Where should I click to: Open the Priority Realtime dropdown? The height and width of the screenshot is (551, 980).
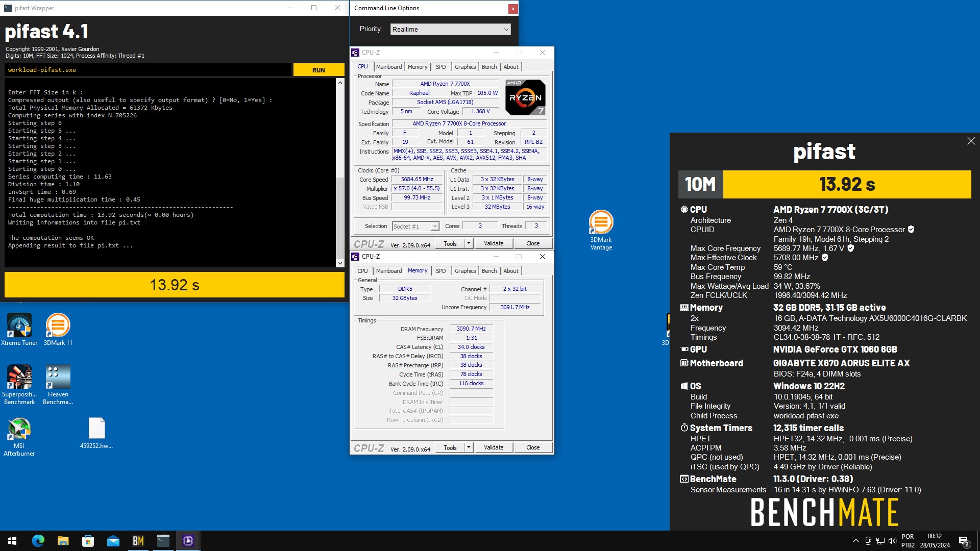click(x=450, y=29)
